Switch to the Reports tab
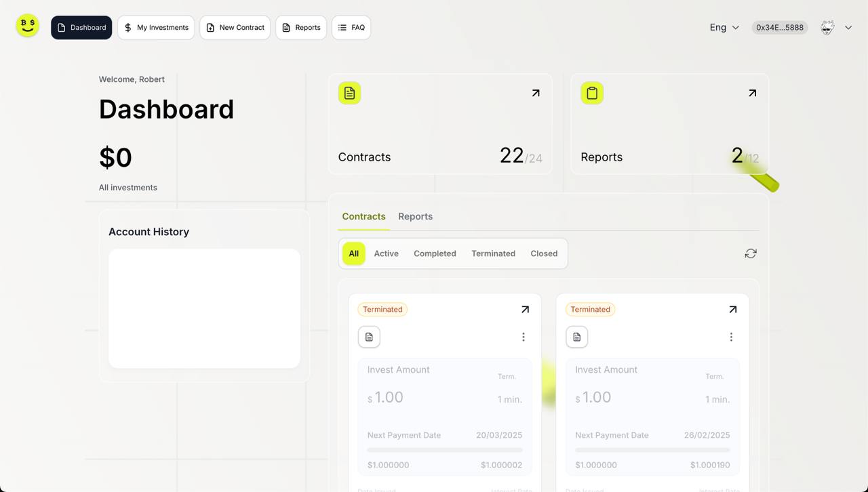Screen dimensions: 868x492 [415, 216]
